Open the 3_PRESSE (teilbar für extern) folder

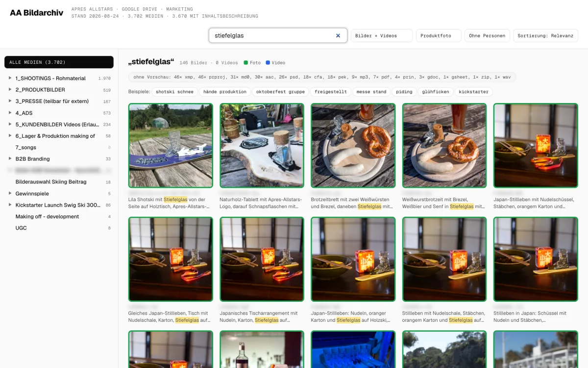52,101
